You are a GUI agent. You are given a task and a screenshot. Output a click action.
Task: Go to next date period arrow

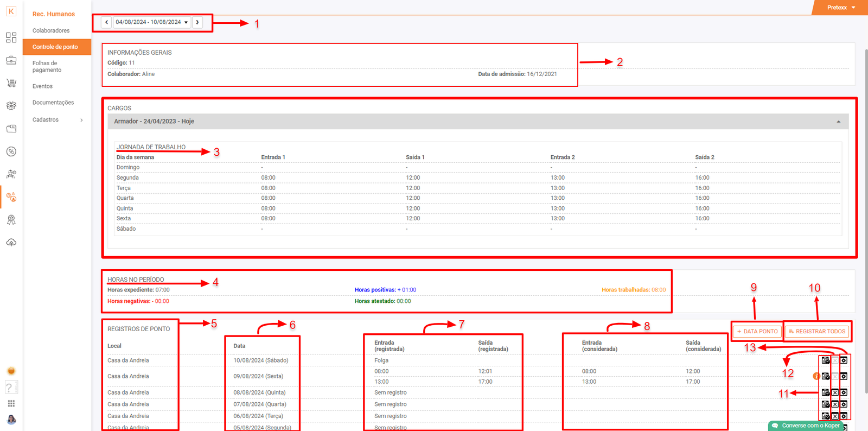click(197, 22)
